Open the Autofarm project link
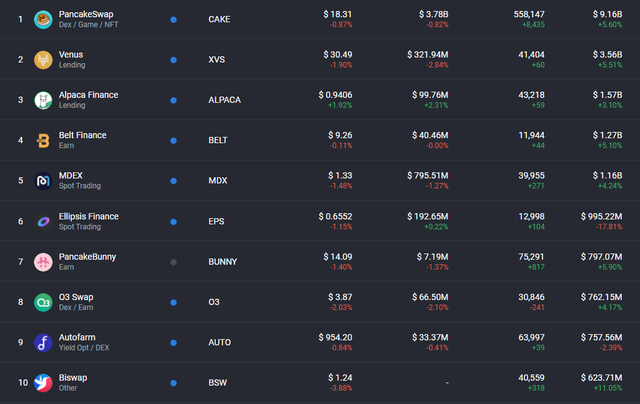 pos(77,337)
